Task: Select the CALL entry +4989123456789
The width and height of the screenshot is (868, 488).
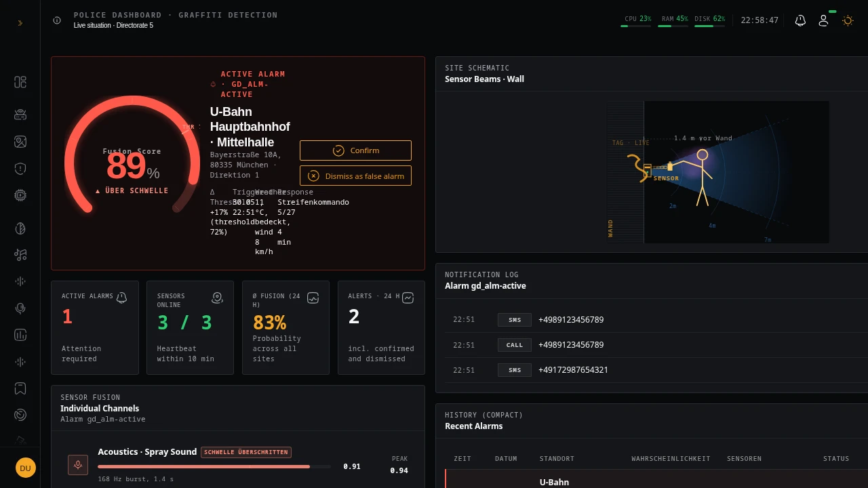Action: (656, 345)
